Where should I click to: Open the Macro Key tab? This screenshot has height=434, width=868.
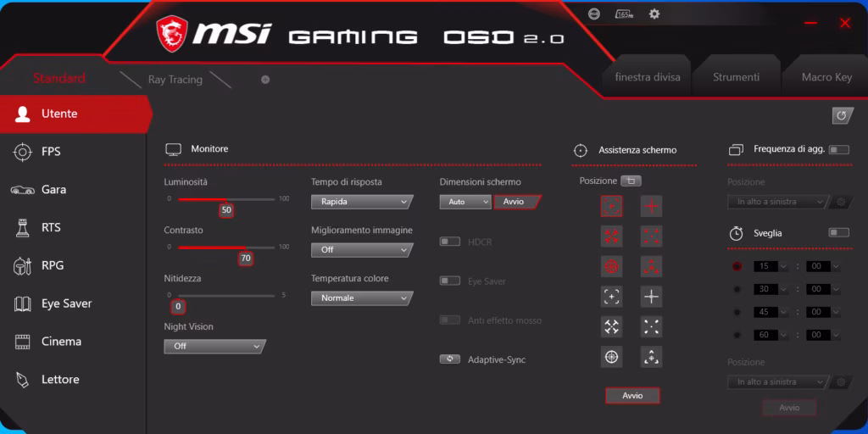point(826,77)
